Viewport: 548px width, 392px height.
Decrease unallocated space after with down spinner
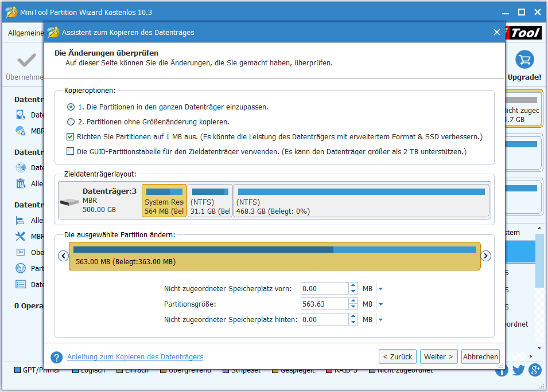point(353,323)
